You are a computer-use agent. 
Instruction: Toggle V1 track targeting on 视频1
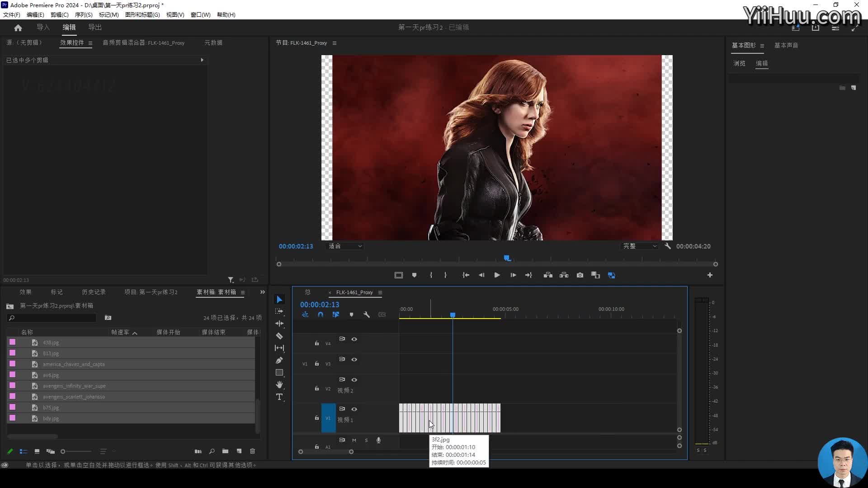(328, 418)
